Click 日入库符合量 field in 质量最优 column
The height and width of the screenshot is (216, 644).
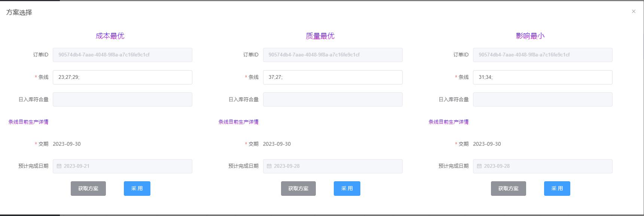[333, 99]
